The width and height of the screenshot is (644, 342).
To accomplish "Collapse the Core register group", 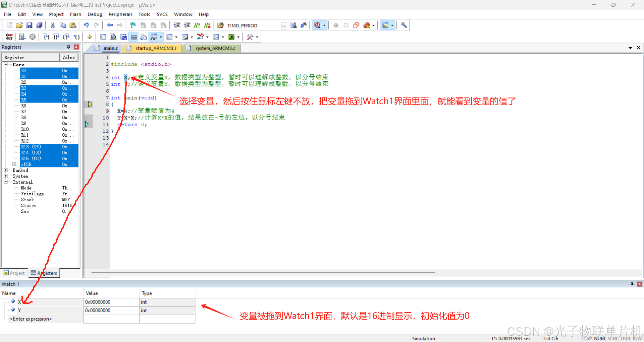I will click(6, 64).
